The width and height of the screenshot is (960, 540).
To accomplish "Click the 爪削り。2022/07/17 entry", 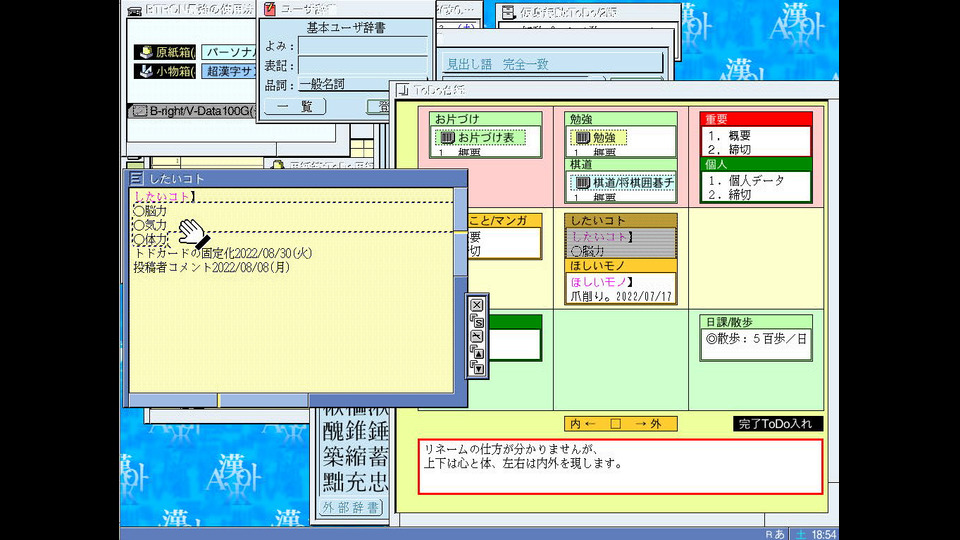I will [621, 296].
